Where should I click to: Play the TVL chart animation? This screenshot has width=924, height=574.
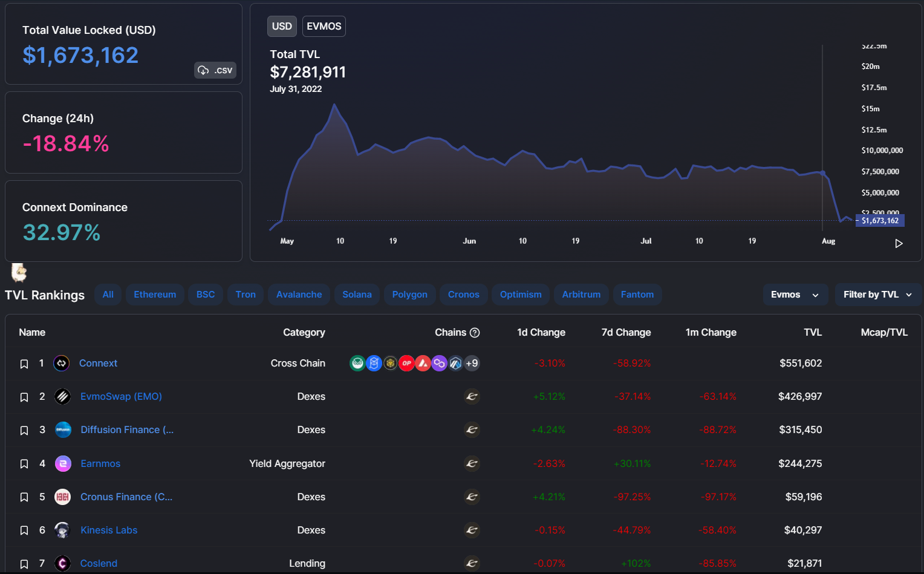[x=899, y=243]
